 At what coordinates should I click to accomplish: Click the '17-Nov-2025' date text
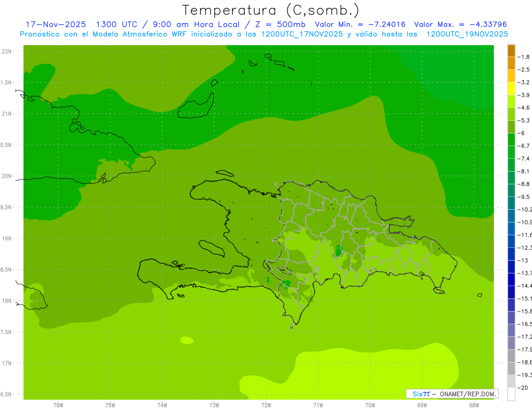coord(55,24)
